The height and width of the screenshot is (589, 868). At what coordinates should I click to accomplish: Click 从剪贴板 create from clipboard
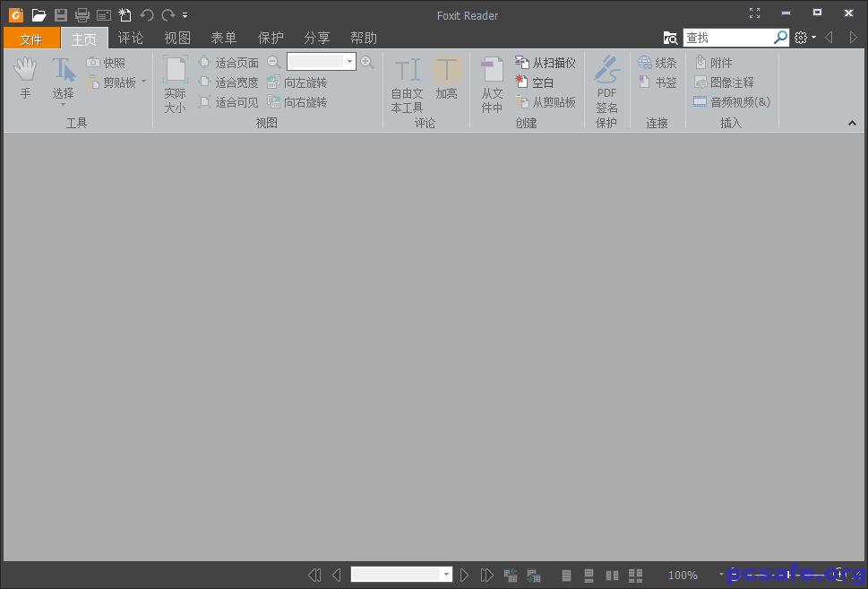click(x=546, y=102)
